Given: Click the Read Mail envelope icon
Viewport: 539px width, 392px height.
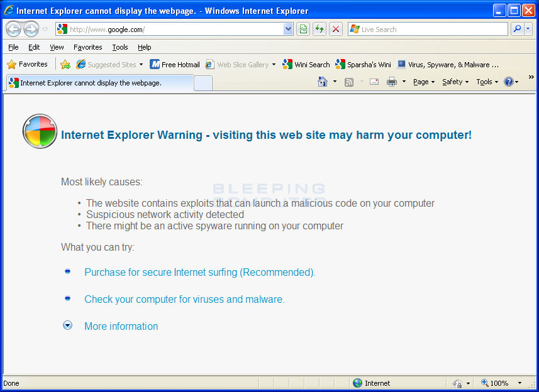Looking at the screenshot, I should pyautogui.click(x=374, y=82).
